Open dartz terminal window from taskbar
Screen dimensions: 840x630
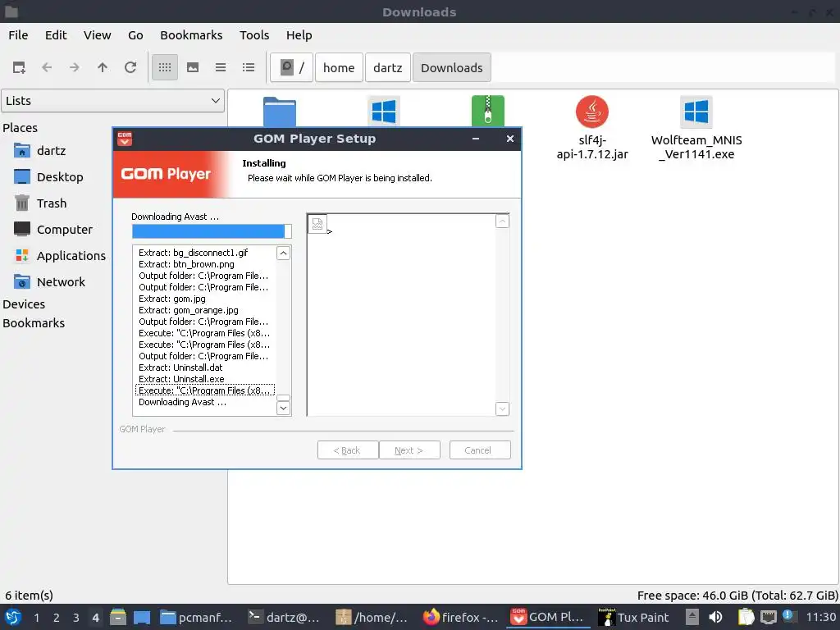[284, 618]
